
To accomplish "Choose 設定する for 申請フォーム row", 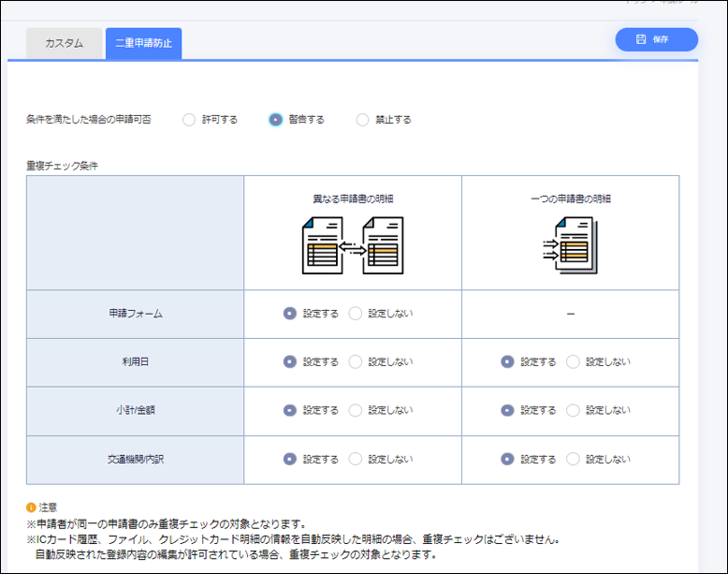I will click(x=290, y=314).
